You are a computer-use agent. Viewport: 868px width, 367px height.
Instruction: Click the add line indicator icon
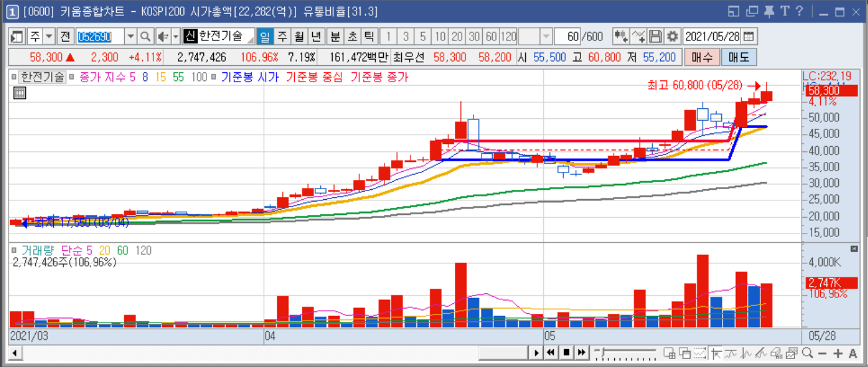[x=638, y=36]
